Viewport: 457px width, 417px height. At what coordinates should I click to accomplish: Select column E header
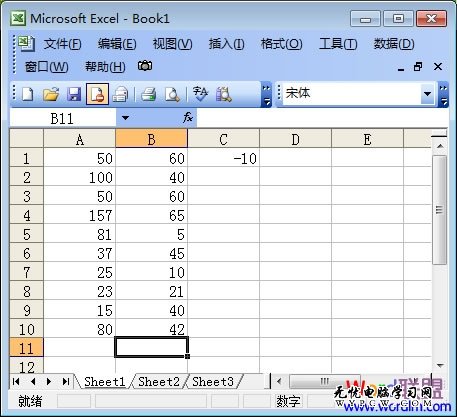[367, 139]
